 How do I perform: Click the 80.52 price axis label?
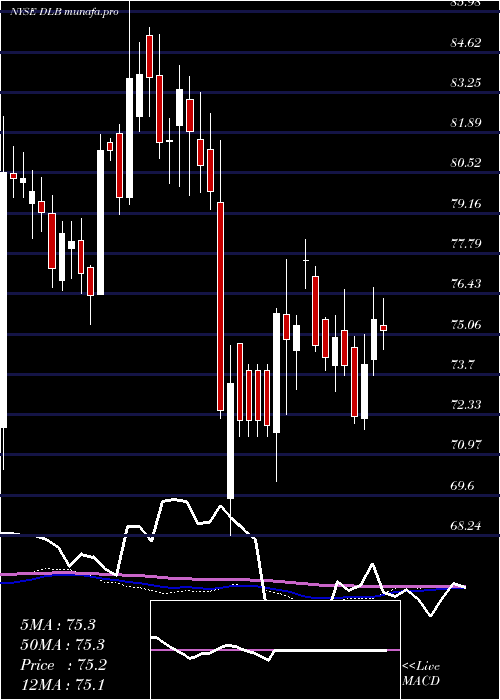(466, 163)
